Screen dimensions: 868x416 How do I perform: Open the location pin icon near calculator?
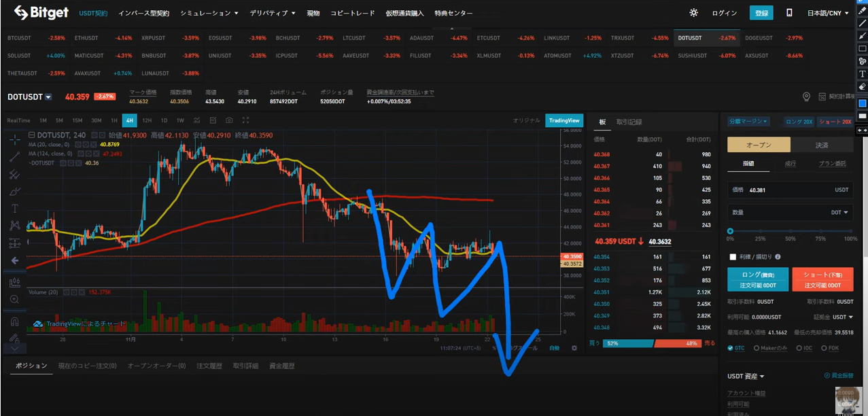[x=807, y=97]
